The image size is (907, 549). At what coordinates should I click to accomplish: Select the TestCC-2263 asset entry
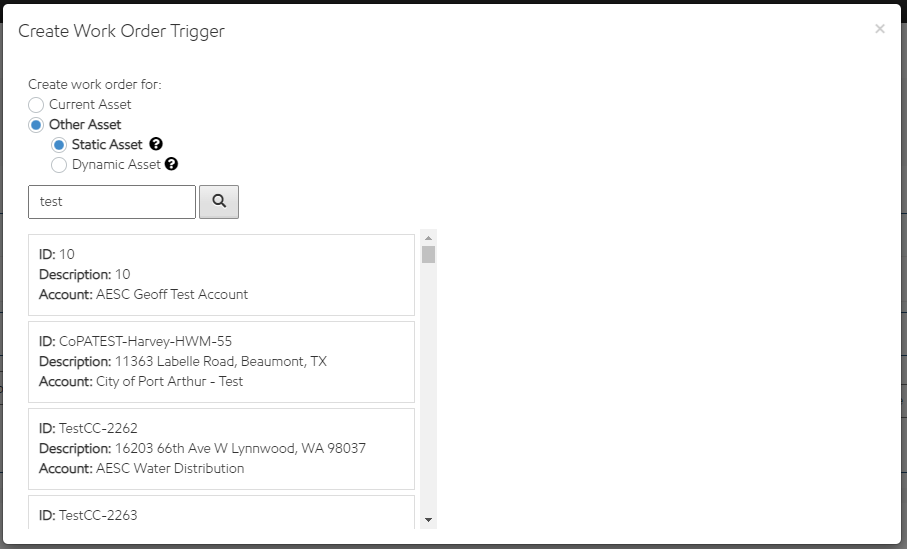[221, 513]
